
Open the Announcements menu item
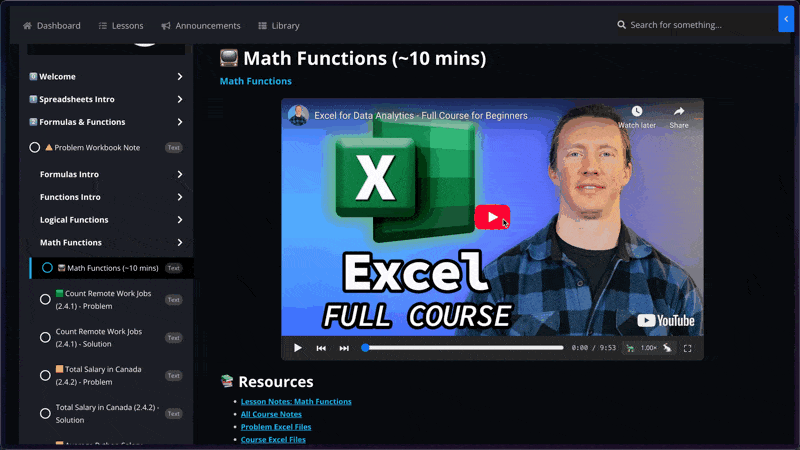[x=201, y=26]
